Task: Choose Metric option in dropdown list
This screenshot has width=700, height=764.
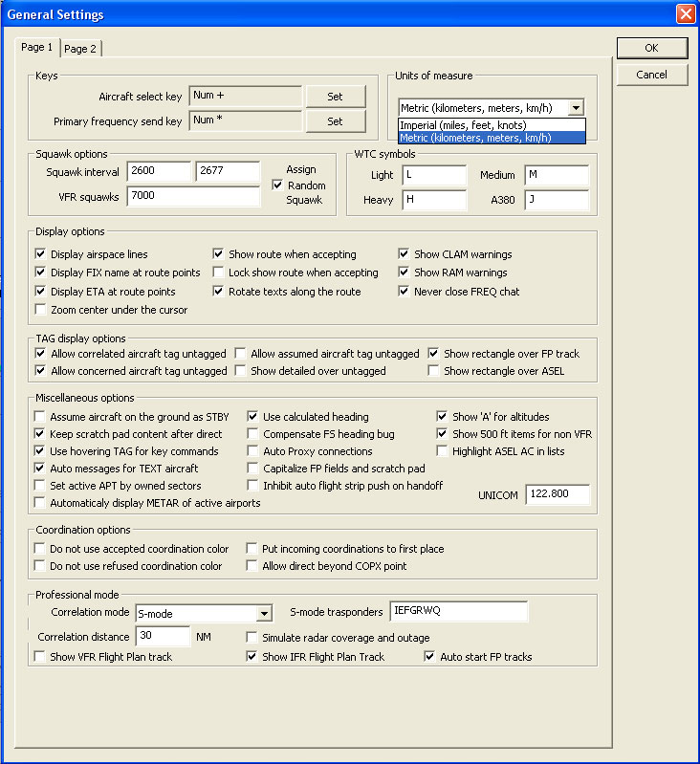Action: click(492, 138)
